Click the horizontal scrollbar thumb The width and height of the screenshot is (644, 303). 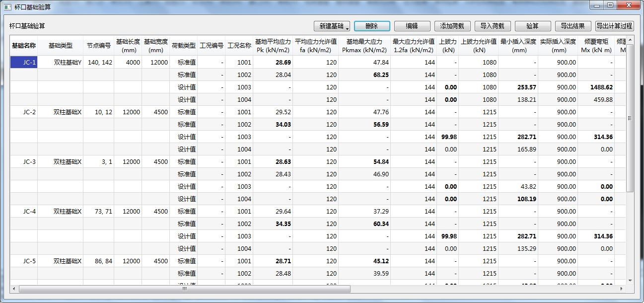184,288
